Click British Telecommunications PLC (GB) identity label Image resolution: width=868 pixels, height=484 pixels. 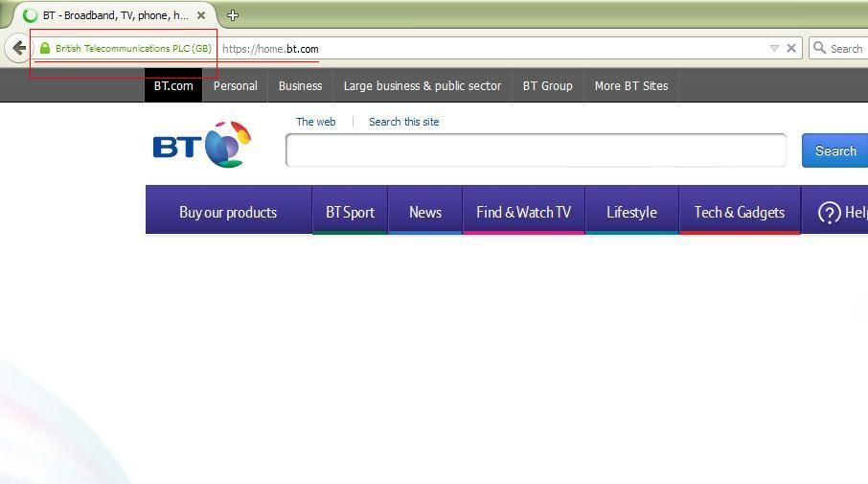click(133, 48)
